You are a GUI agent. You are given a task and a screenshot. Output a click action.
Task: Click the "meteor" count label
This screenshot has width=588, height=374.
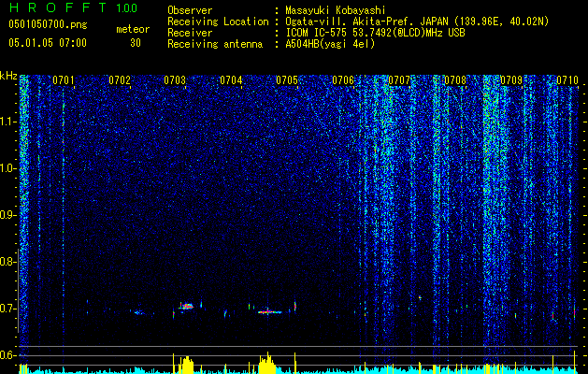(x=133, y=29)
